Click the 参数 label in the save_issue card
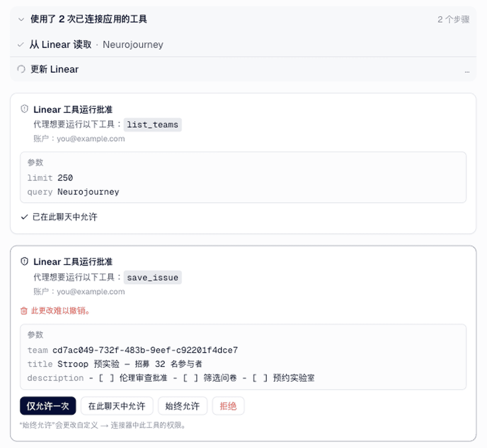Viewport: 487px width, 448px height. click(x=35, y=335)
